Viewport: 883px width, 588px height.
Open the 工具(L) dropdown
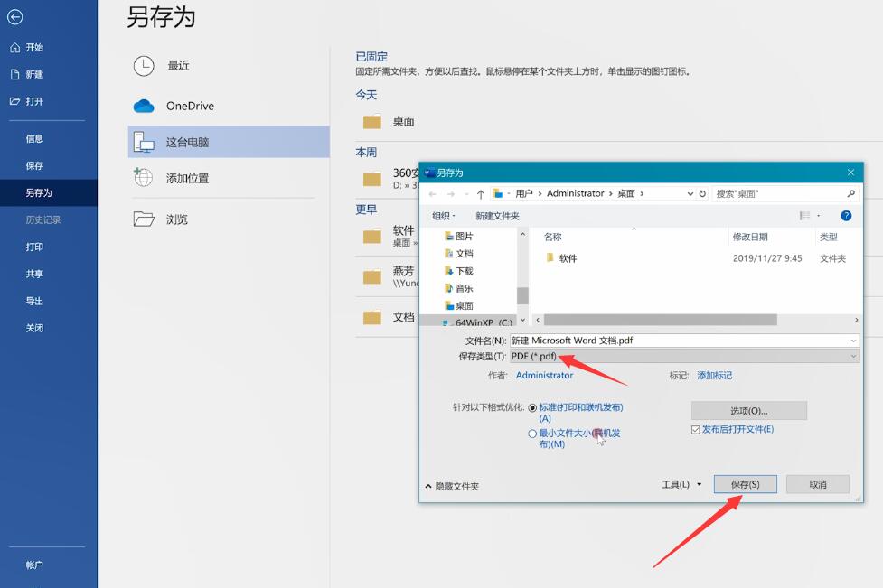[x=682, y=484]
